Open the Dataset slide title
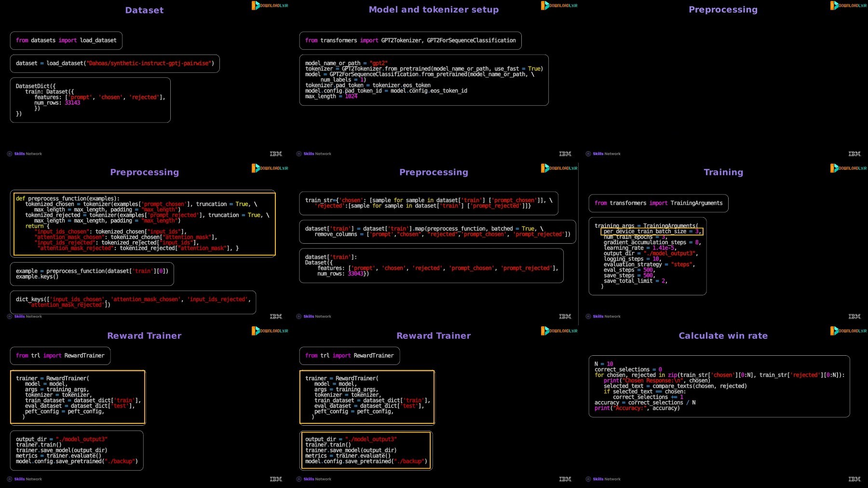Viewport: 868px width, 488px height. pos(144,10)
